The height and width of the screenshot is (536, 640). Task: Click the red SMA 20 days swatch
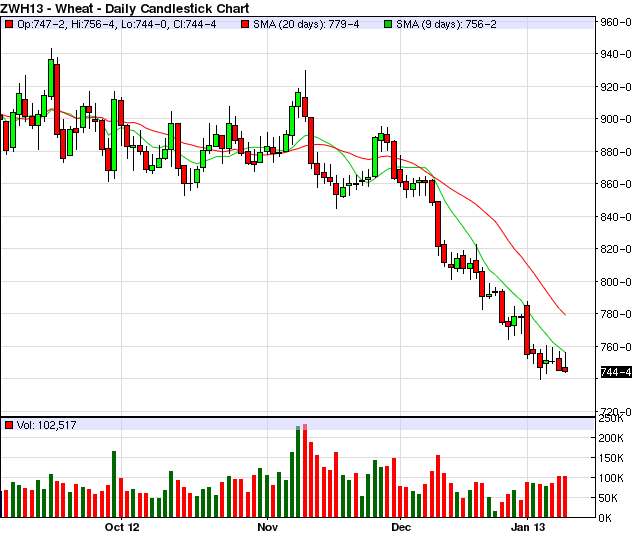(x=245, y=24)
